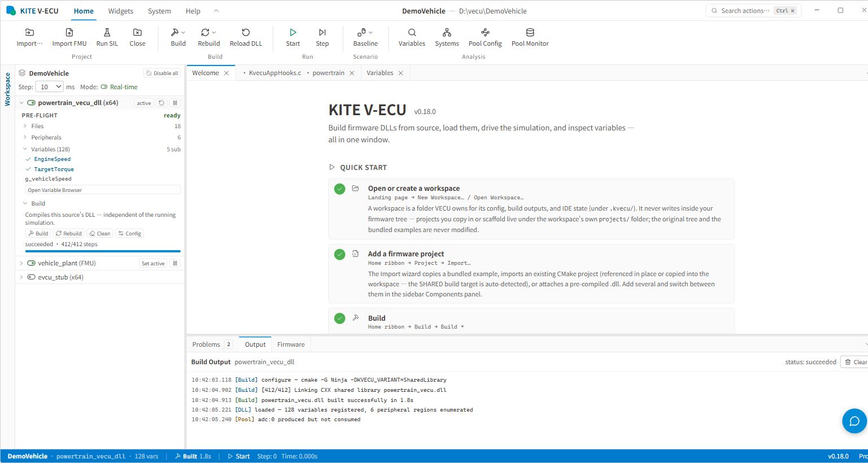Open the Step interval dropdown
Viewport: 868px width, 463px height.
click(x=50, y=87)
